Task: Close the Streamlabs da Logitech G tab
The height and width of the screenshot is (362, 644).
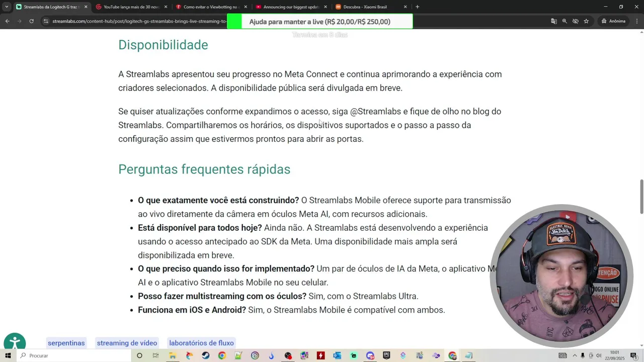Action: pos(86,7)
